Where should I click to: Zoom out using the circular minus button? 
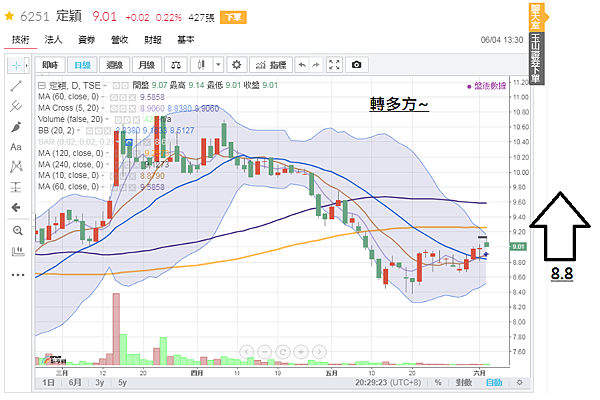coord(264,351)
